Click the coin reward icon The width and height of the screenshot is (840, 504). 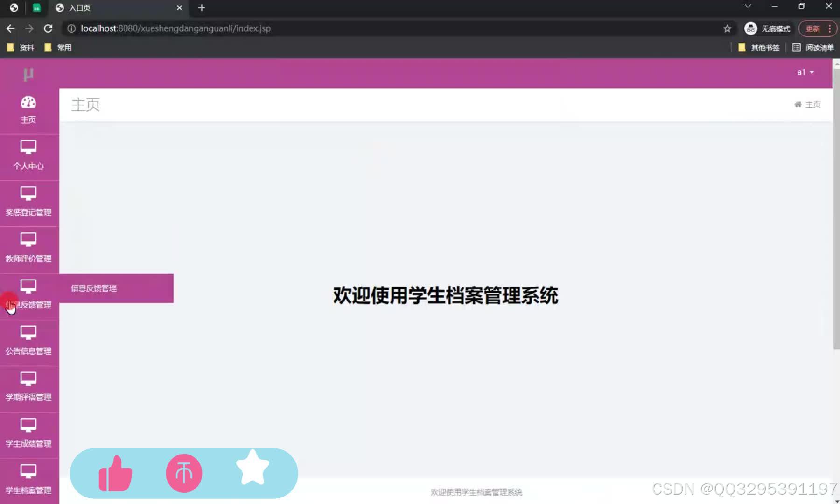point(184,473)
